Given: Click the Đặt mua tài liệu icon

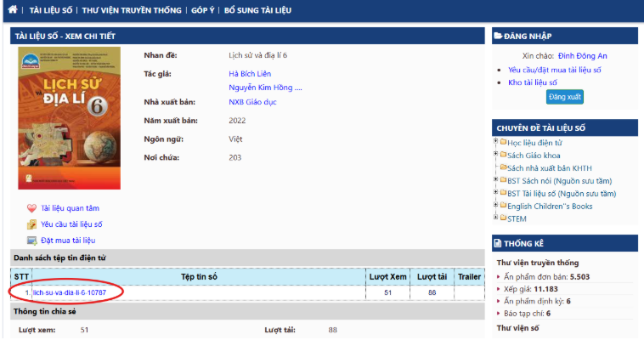Looking at the screenshot, I should tap(31, 241).
